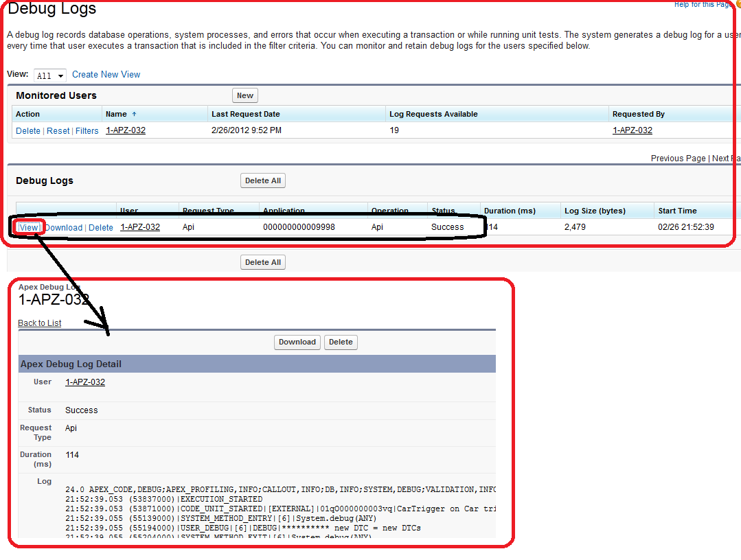Click Download link in the debug log row
Viewport: 741px width, 560px height.
point(63,228)
